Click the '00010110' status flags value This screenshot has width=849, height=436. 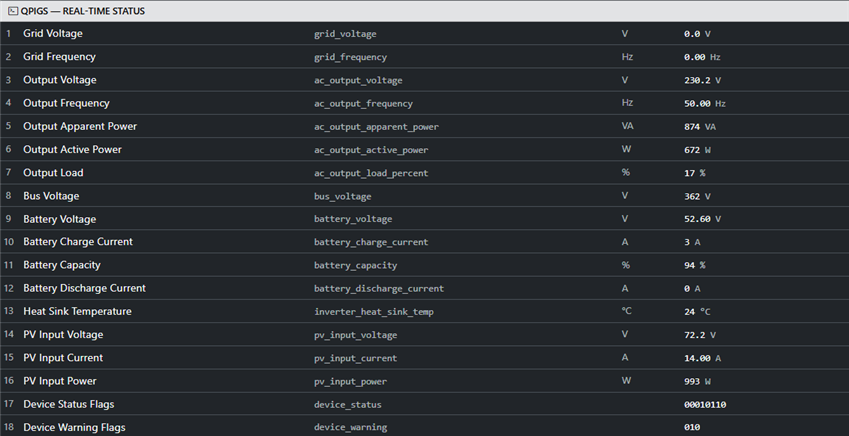point(705,405)
